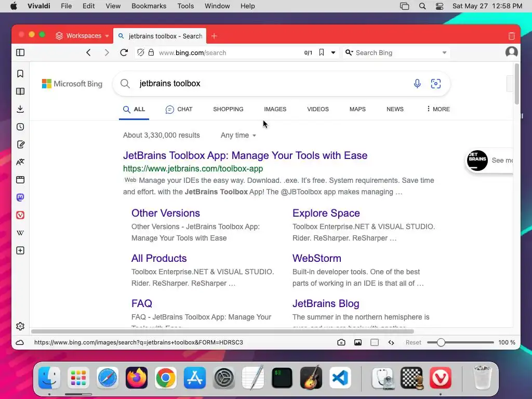Open address bar dropdown arrow
The image size is (532, 399).
tap(333, 52)
